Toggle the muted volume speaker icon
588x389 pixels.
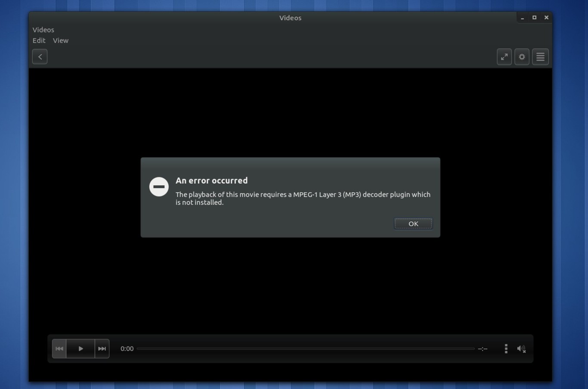click(521, 349)
